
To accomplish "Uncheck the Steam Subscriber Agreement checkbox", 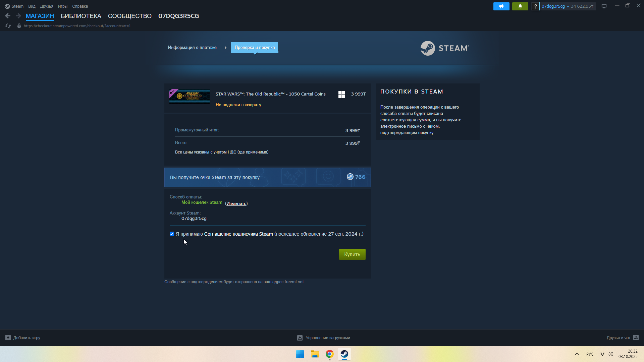I will point(172,234).
